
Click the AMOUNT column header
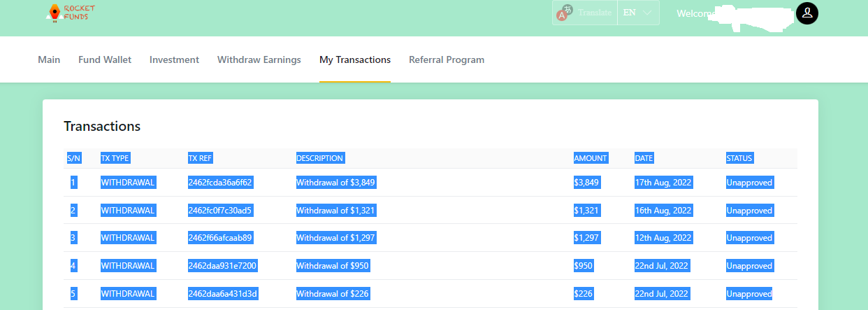(x=591, y=158)
